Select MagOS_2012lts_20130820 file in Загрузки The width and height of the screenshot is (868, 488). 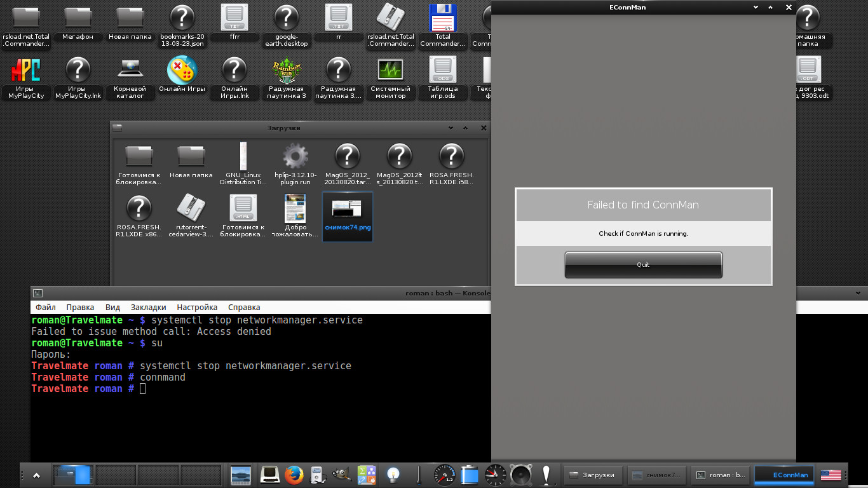coord(400,165)
